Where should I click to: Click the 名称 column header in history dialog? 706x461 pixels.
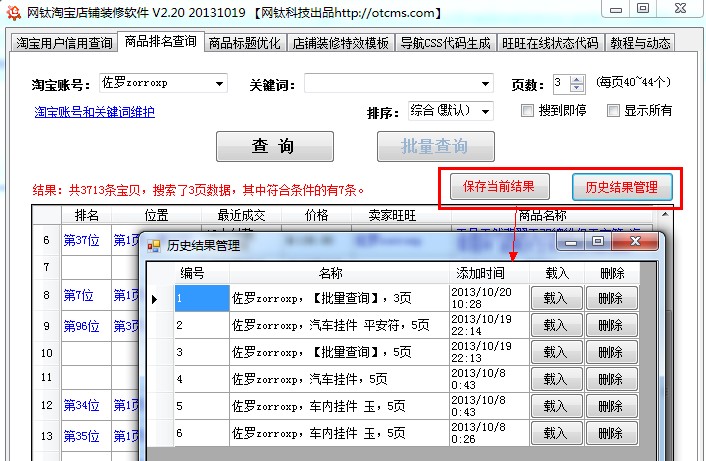[339, 273]
